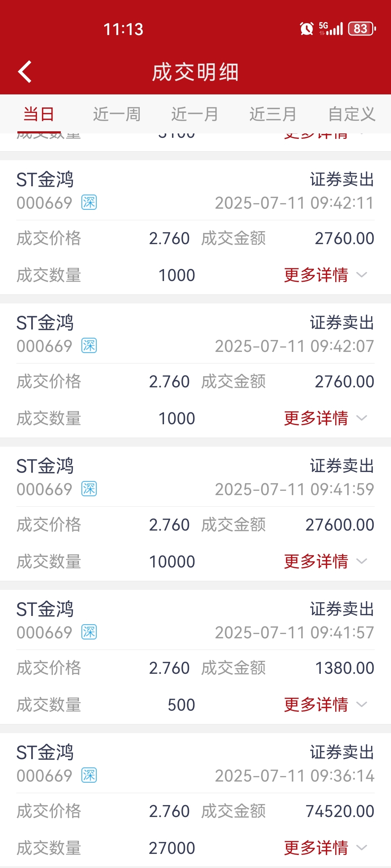Tap the alarm clock status icon

pos(307,29)
